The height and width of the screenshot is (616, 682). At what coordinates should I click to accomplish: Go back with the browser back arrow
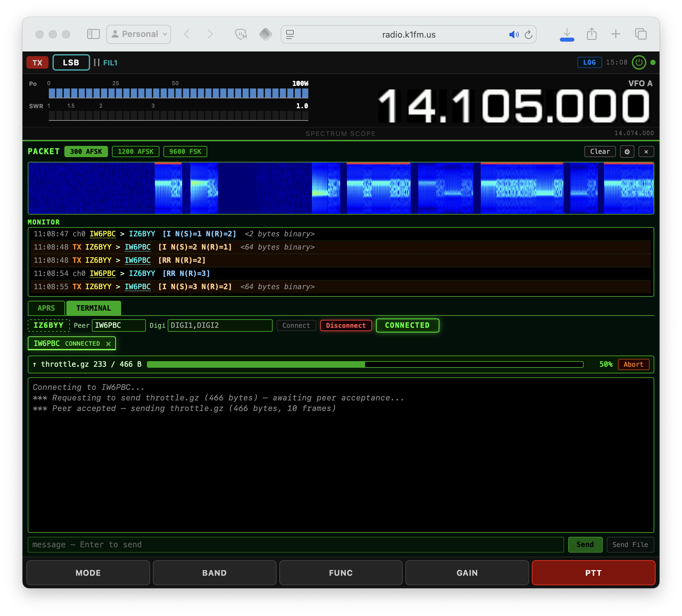point(187,34)
